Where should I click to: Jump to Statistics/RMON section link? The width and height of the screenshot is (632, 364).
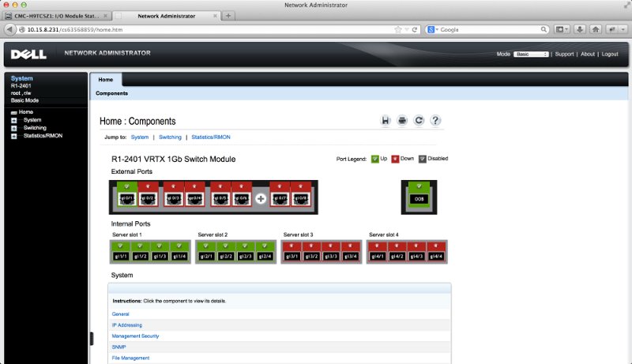(211, 137)
